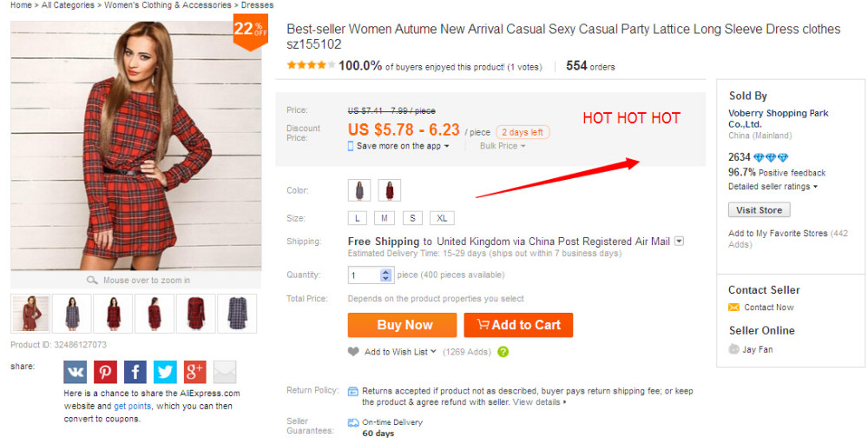The height and width of the screenshot is (444, 868).
Task: Open Bulk Price dropdown
Action: [x=503, y=146]
